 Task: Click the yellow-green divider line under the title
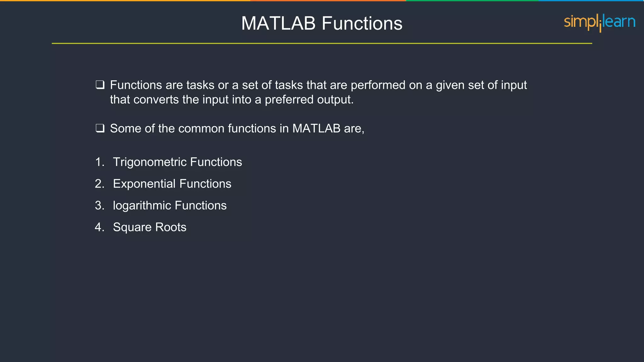(322, 43)
